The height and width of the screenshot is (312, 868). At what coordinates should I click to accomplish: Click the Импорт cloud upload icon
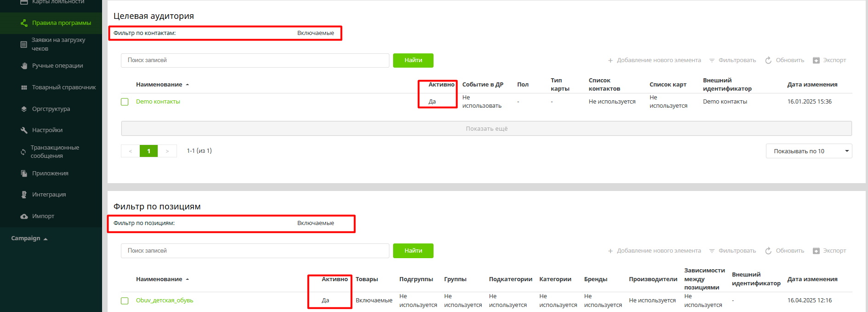pyautogui.click(x=24, y=216)
